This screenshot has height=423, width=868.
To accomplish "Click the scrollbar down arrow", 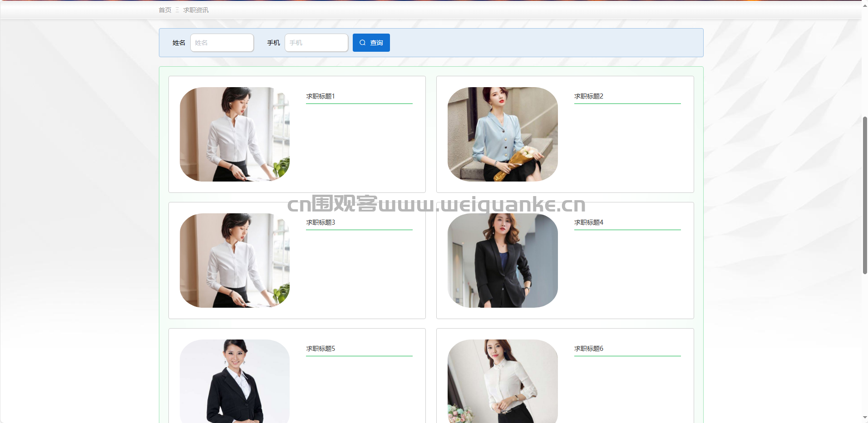I will tap(865, 418).
